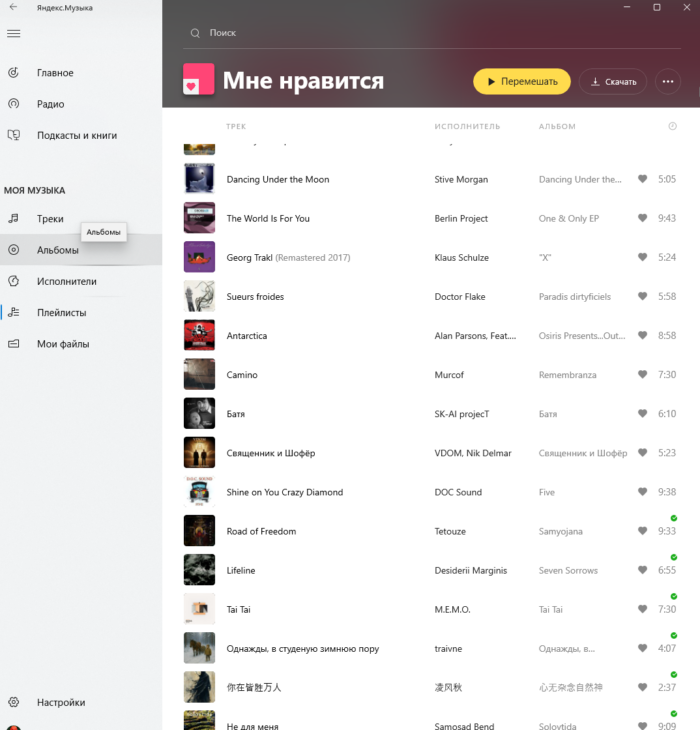Toggle heart on Camino track

[x=642, y=374]
